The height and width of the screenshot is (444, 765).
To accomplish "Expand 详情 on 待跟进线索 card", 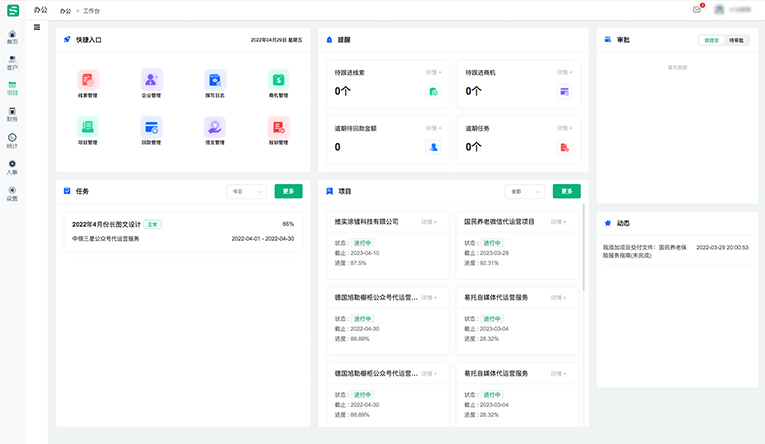I will tap(432, 72).
